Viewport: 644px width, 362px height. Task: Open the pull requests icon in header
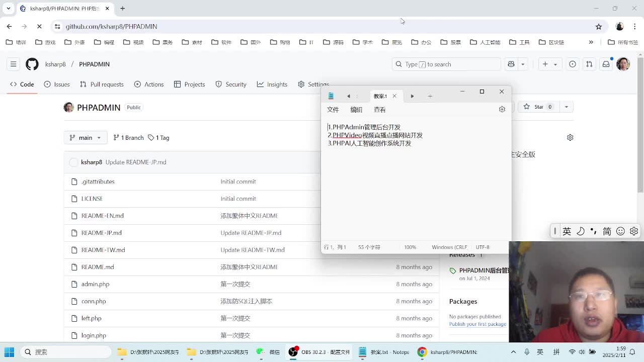click(589, 64)
